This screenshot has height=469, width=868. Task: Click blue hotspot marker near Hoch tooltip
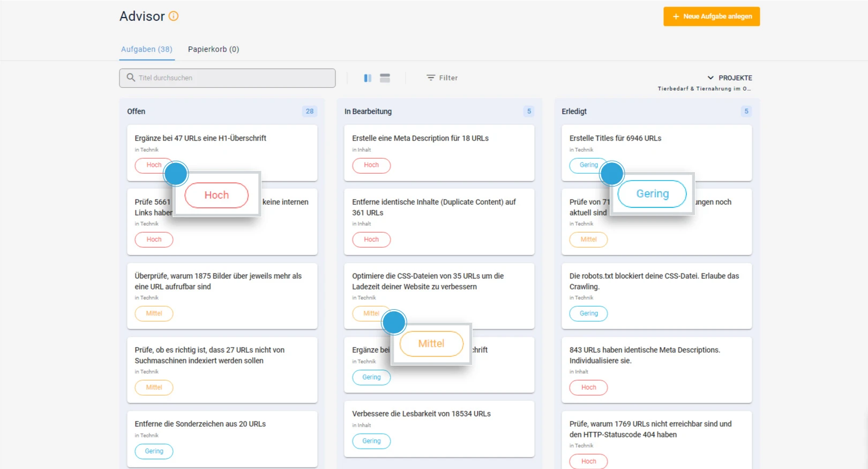(x=176, y=173)
